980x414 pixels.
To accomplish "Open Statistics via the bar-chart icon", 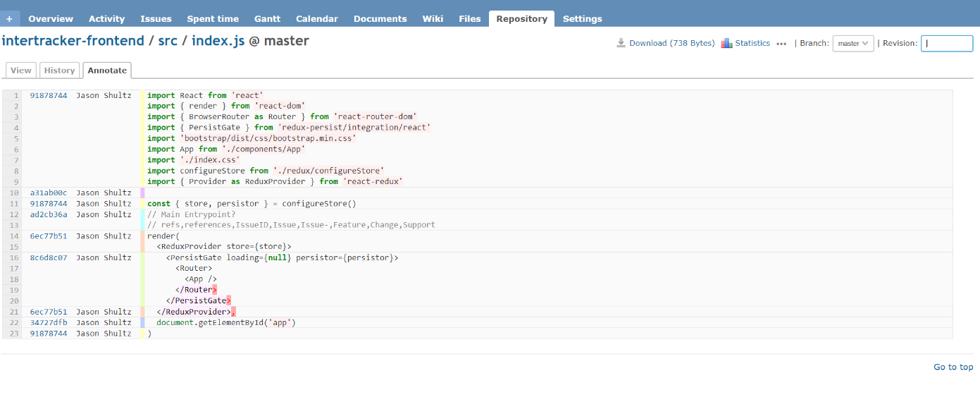I will [726, 43].
